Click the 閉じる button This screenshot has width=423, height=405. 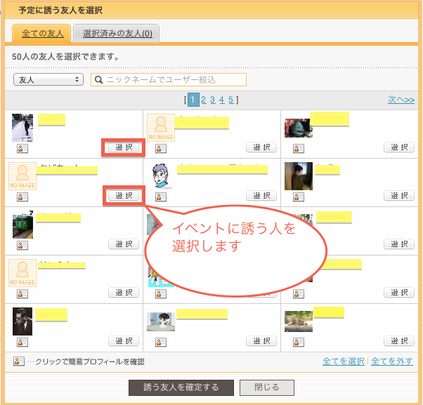tap(267, 388)
